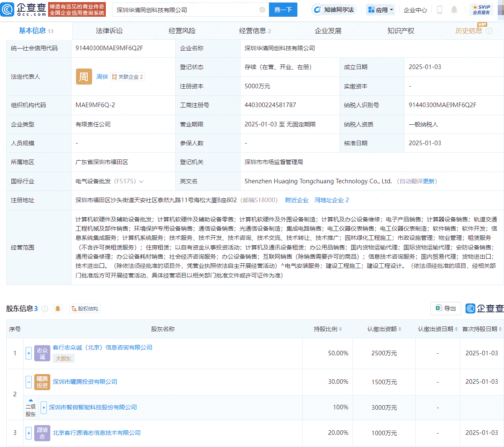Image resolution: width=504 pixels, height=447 pixels.
Task: Click the 查一下 search button
Action: coord(283,10)
